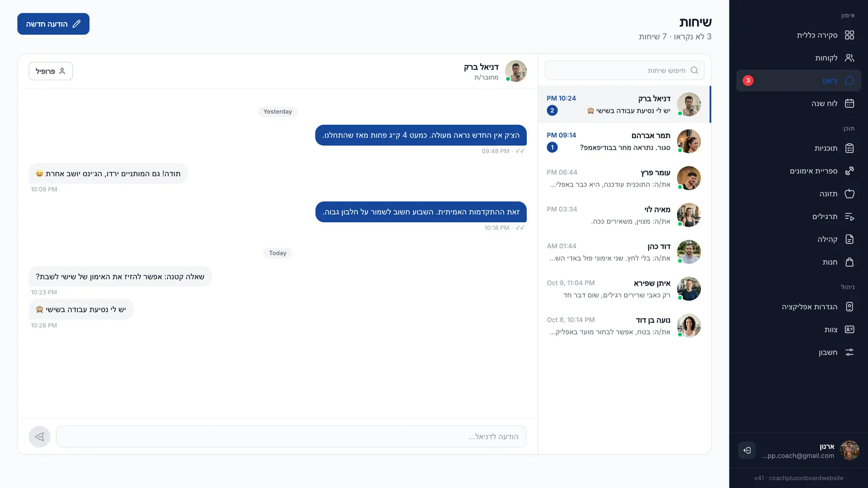Click message יש לי נסיעת עבודה בשישי bubble
Screen dimensions: 868x488
click(81, 310)
